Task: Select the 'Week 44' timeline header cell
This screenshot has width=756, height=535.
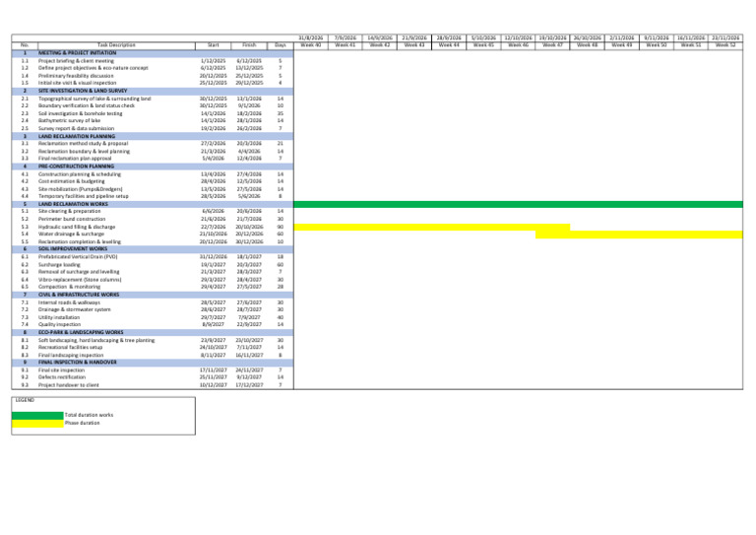Action: pos(449,45)
